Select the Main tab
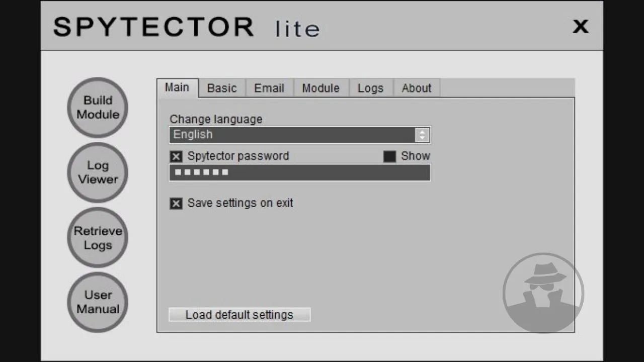The height and width of the screenshot is (362, 644). (177, 87)
